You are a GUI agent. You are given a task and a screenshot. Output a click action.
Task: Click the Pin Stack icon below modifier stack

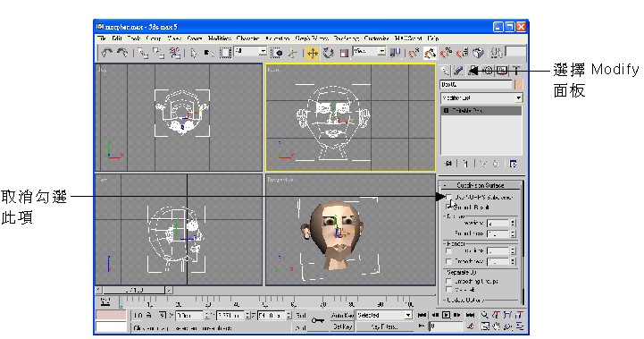448,164
